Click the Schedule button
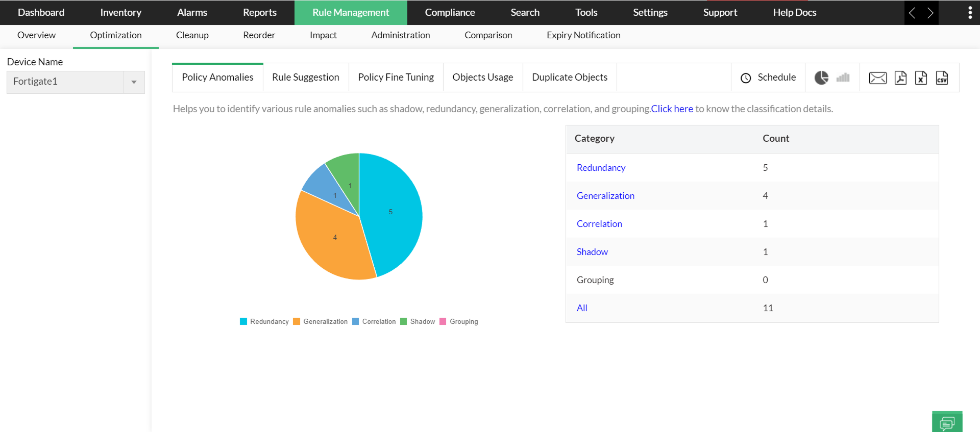Viewport: 980px width, 432px height. [768, 78]
